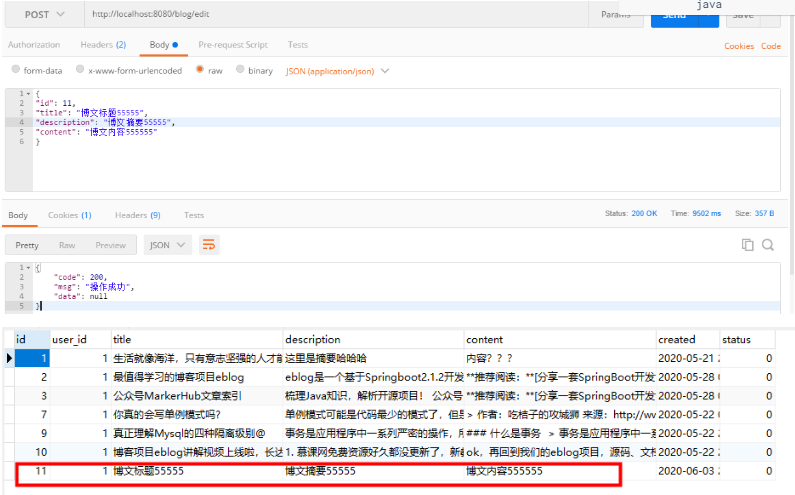Open the request Tests tab
The width and height of the screenshot is (795, 495).
point(298,45)
